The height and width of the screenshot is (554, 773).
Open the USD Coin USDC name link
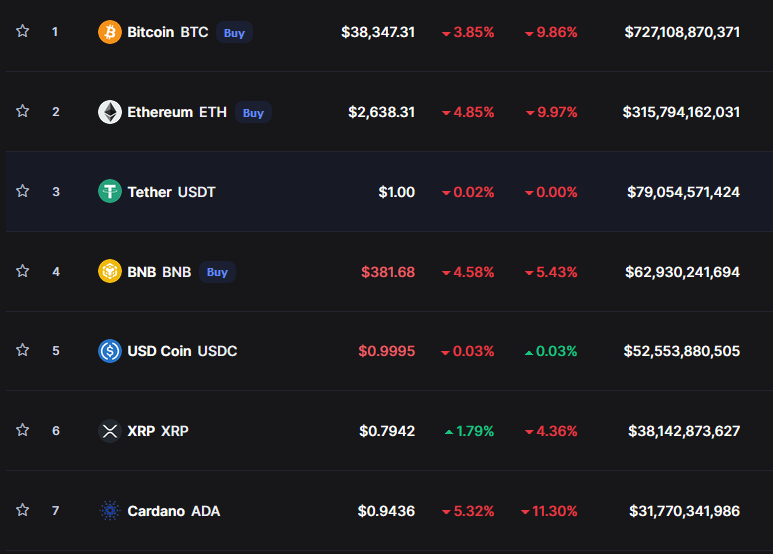(x=182, y=351)
